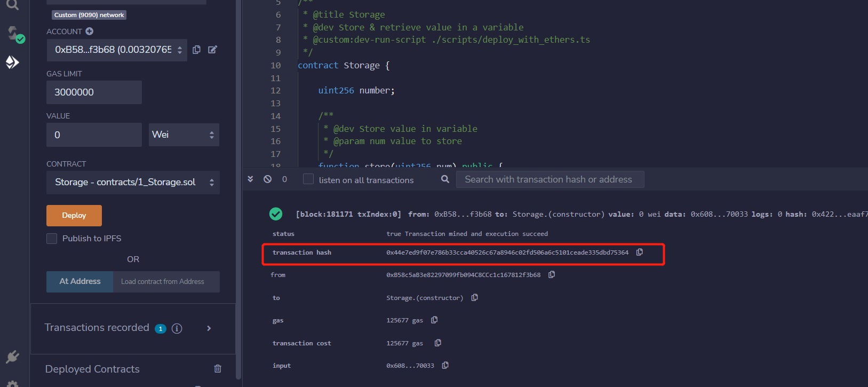The width and height of the screenshot is (868, 387).
Task: Delete all deployed contracts with trash icon
Action: (x=218, y=369)
